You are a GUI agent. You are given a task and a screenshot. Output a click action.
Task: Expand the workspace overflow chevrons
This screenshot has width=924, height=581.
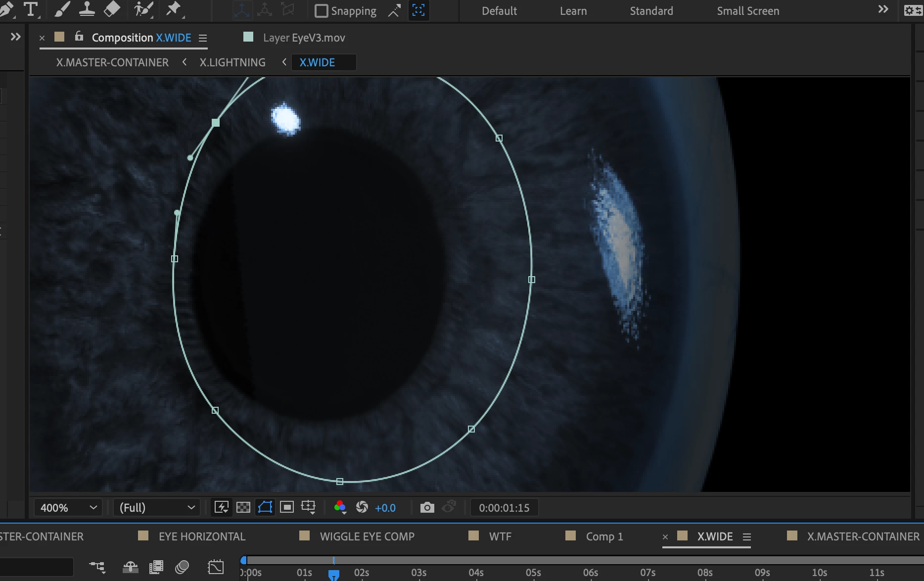(883, 9)
